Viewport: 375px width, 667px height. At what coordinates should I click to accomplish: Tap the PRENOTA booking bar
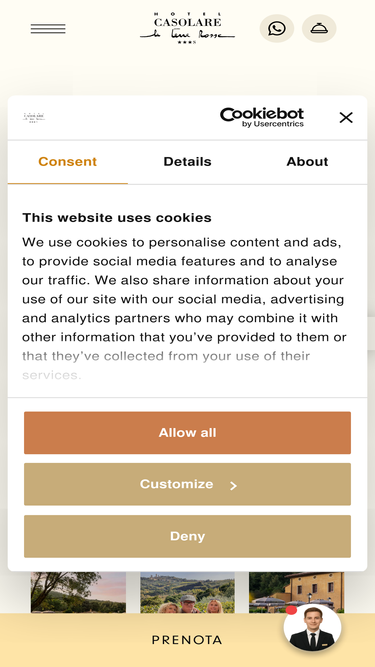188,640
